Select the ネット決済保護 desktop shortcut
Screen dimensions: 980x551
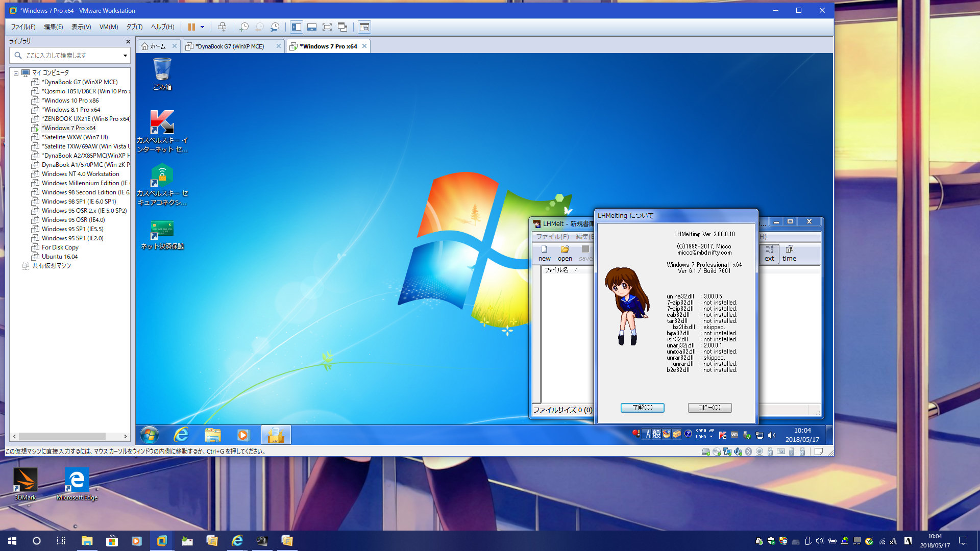[162, 235]
